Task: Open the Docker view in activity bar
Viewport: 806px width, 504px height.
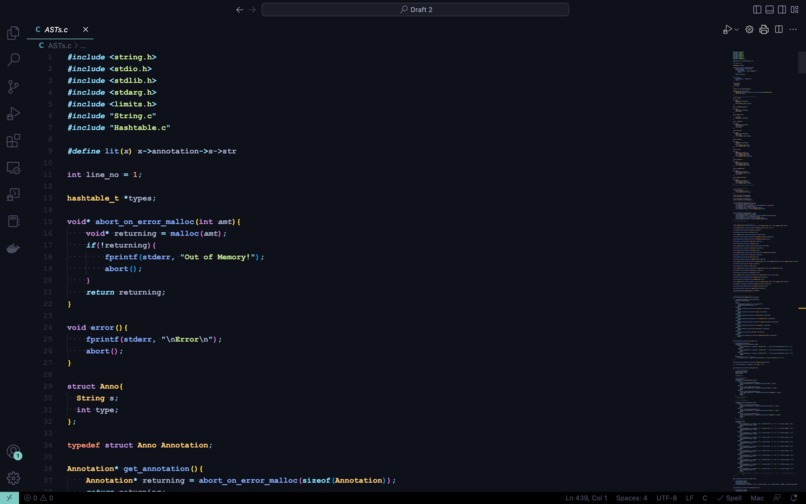Action: tap(13, 248)
